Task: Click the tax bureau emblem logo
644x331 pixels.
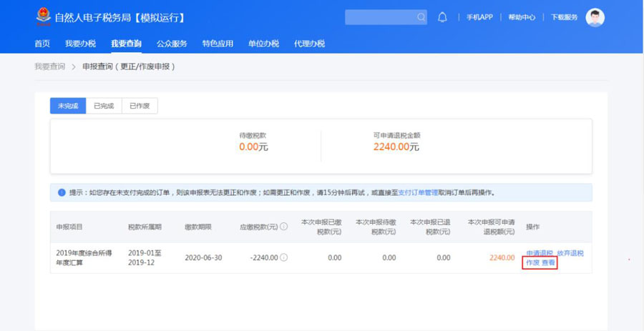Action: coord(44,16)
